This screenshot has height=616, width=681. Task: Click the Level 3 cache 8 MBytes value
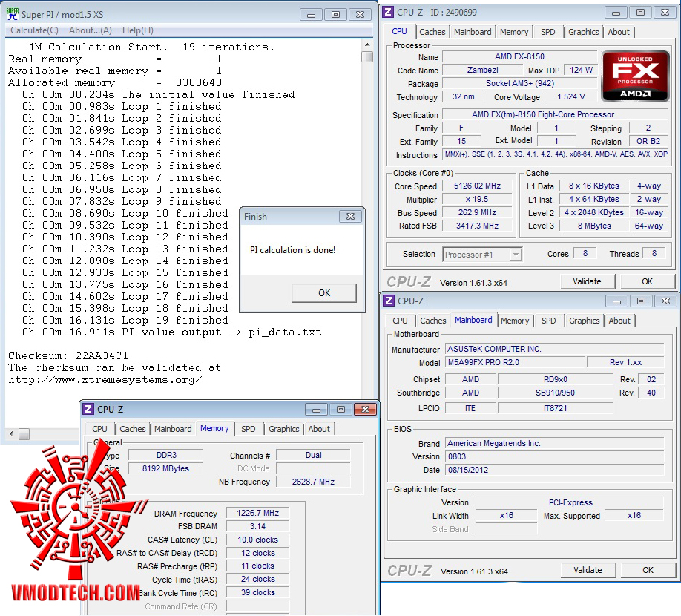pyautogui.click(x=594, y=226)
